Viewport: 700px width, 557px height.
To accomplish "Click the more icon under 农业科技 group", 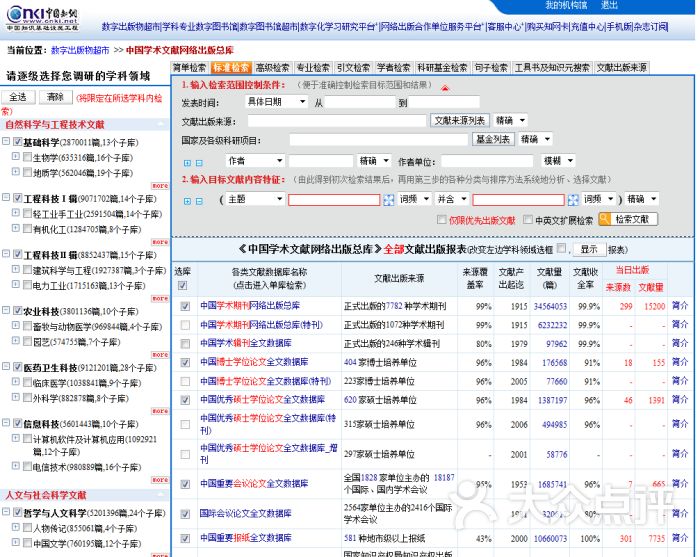I will (x=160, y=355).
